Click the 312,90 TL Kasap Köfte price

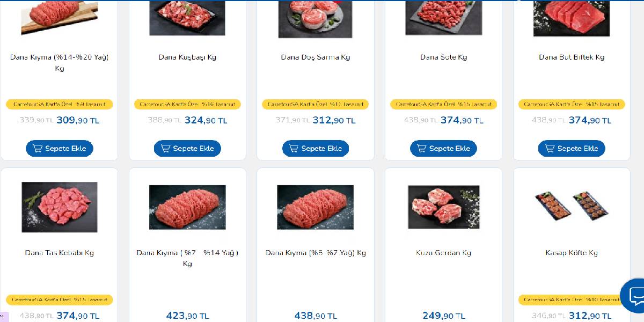click(x=590, y=316)
